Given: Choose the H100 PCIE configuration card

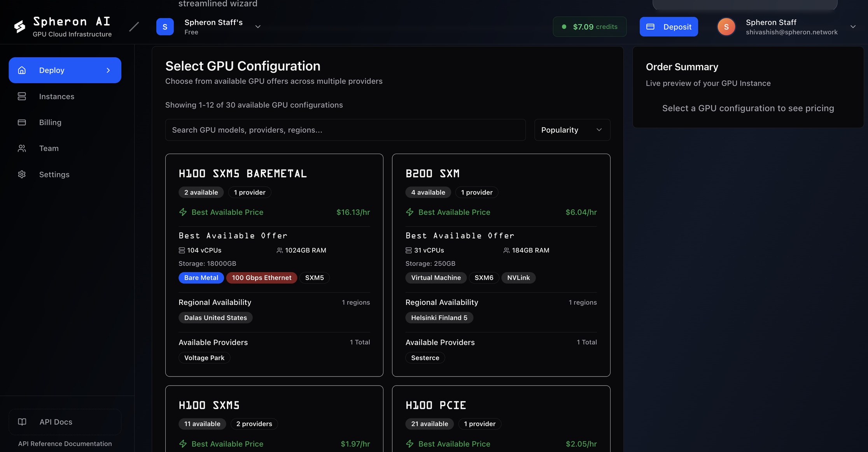Looking at the screenshot, I should 501,405.
